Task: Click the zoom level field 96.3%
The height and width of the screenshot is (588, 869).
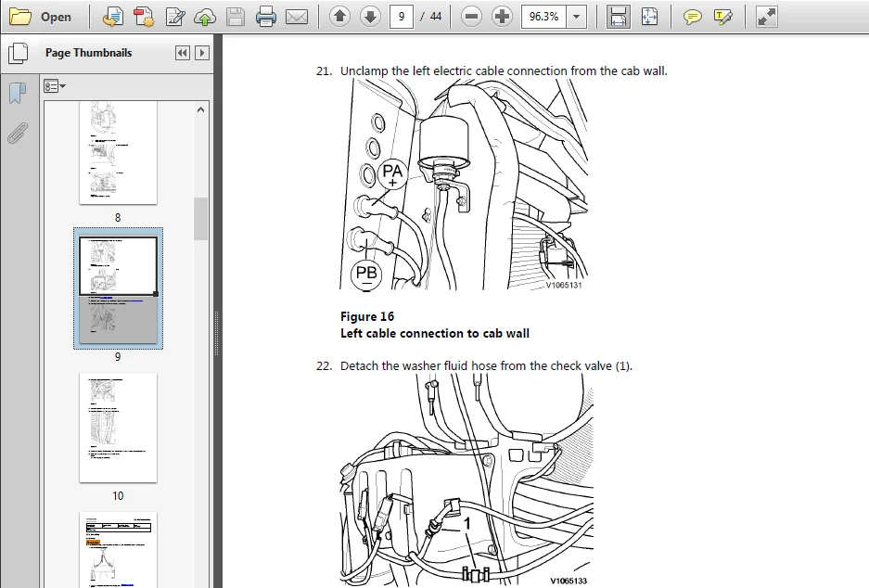Action: (x=544, y=17)
